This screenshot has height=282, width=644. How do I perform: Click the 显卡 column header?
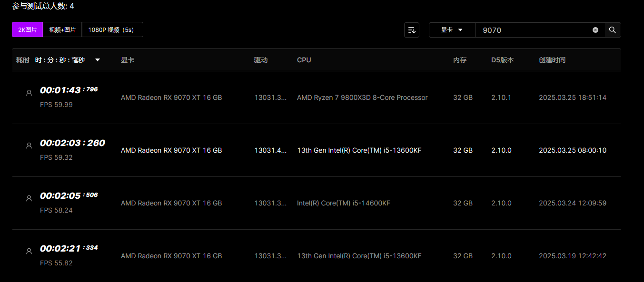coord(128,60)
